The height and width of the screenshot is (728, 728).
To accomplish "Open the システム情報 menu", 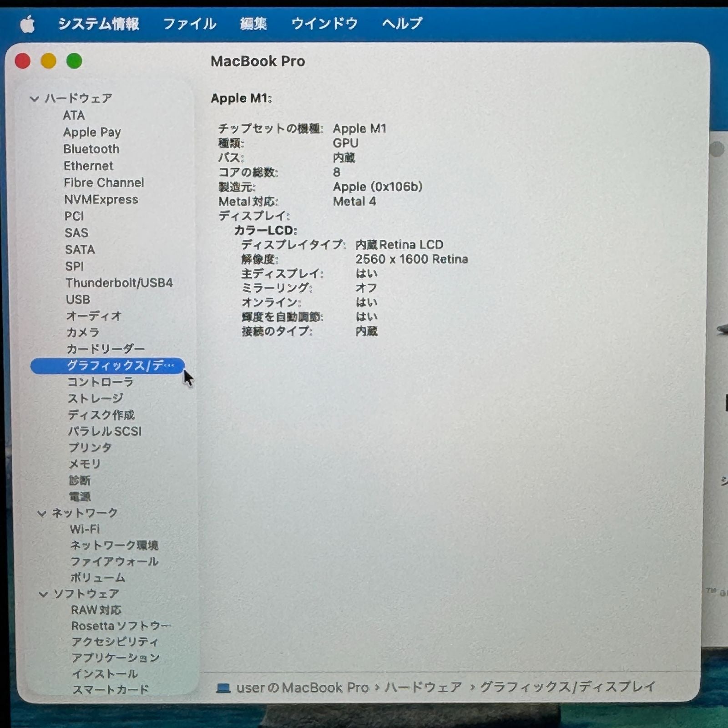I will (x=98, y=24).
